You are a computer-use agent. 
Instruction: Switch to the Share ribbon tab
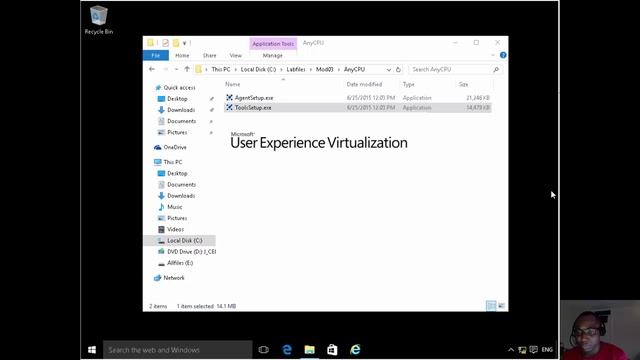pyautogui.click(x=209, y=56)
